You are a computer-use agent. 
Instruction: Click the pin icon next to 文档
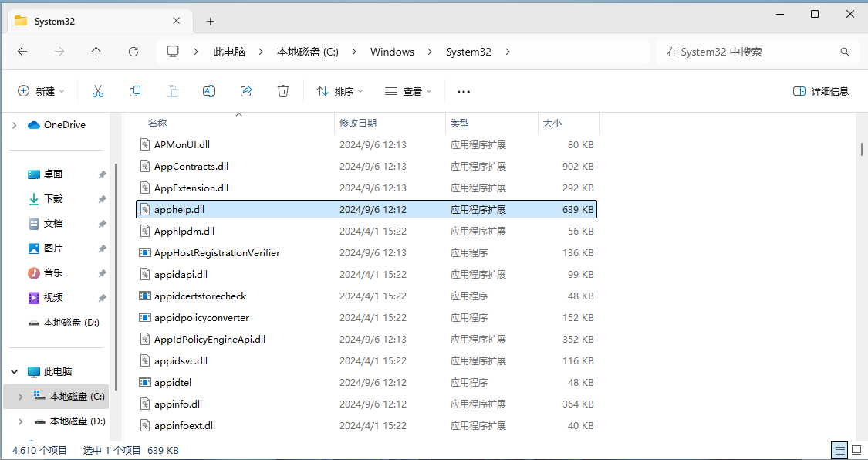103,224
